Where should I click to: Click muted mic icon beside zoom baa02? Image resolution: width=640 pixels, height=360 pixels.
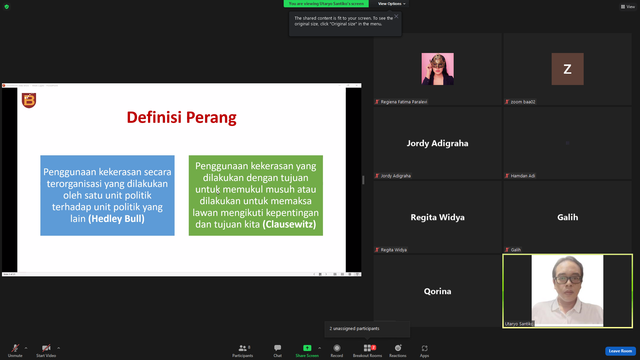click(x=507, y=102)
